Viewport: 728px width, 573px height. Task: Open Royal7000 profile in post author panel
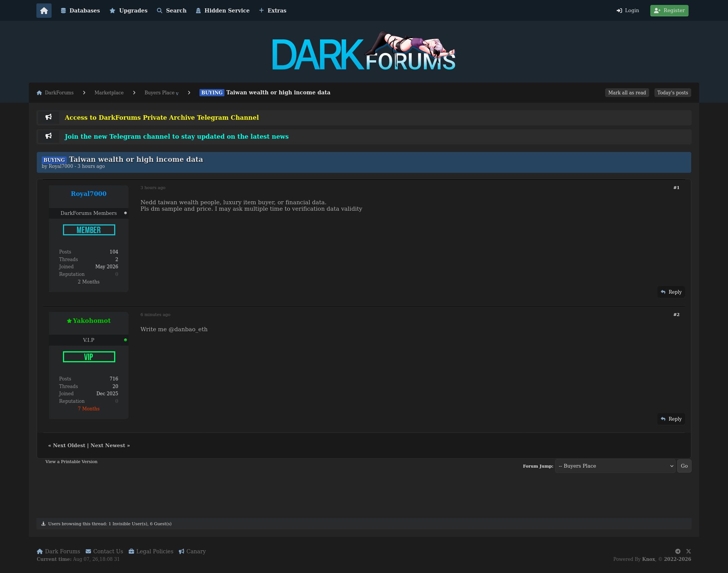(89, 194)
